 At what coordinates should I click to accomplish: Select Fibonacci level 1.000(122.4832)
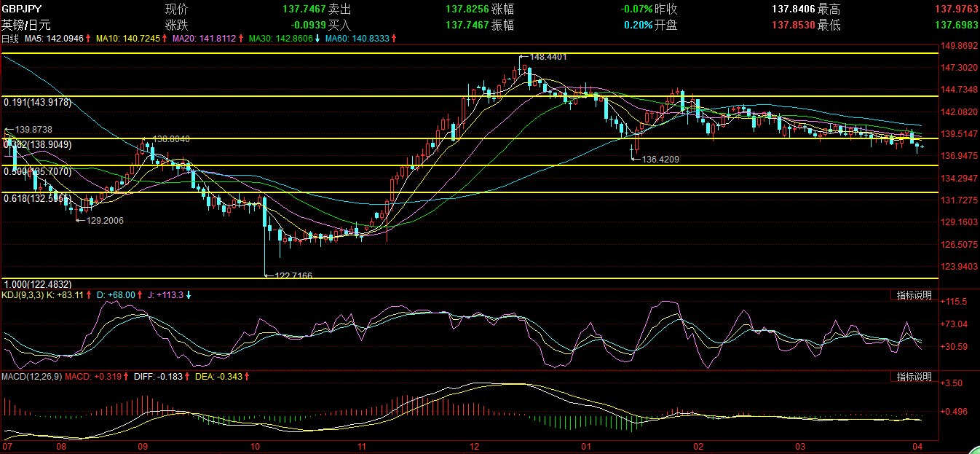point(37,284)
